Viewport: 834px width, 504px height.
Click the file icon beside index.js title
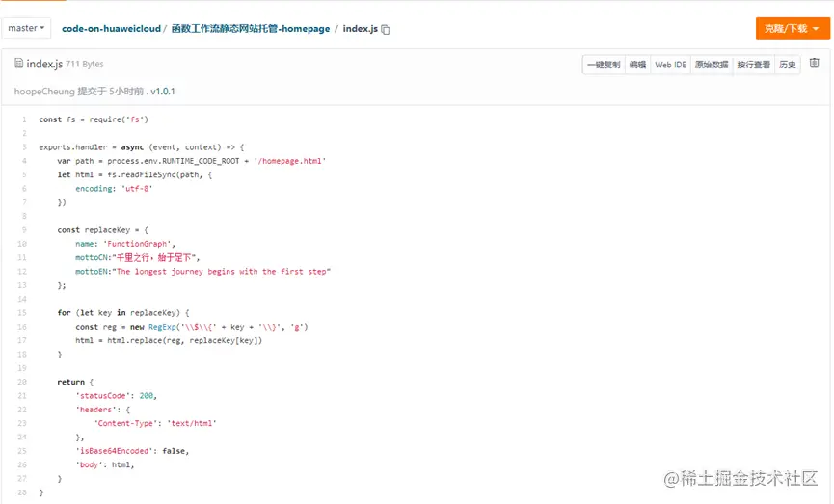[x=18, y=64]
